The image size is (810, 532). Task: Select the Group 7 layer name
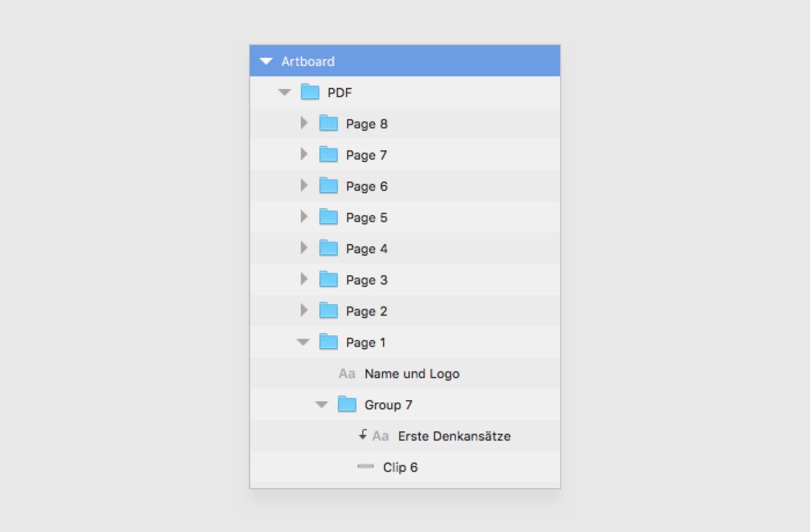[x=388, y=405]
